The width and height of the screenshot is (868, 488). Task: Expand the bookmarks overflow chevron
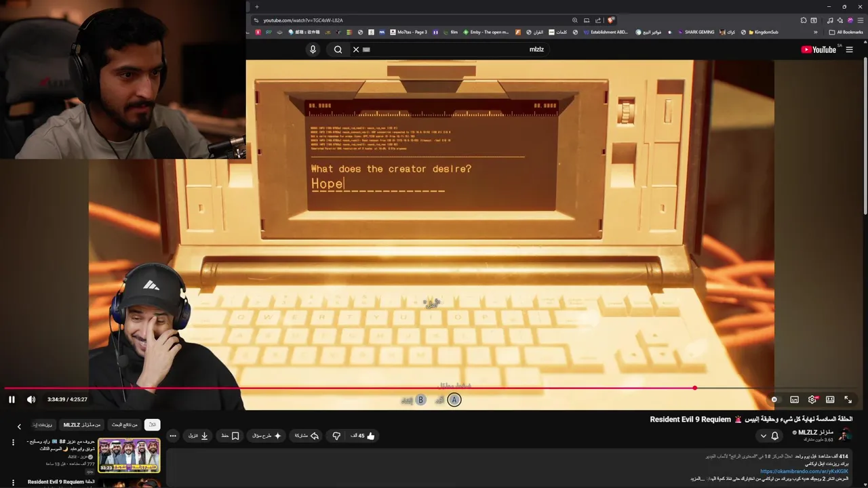[x=816, y=32]
